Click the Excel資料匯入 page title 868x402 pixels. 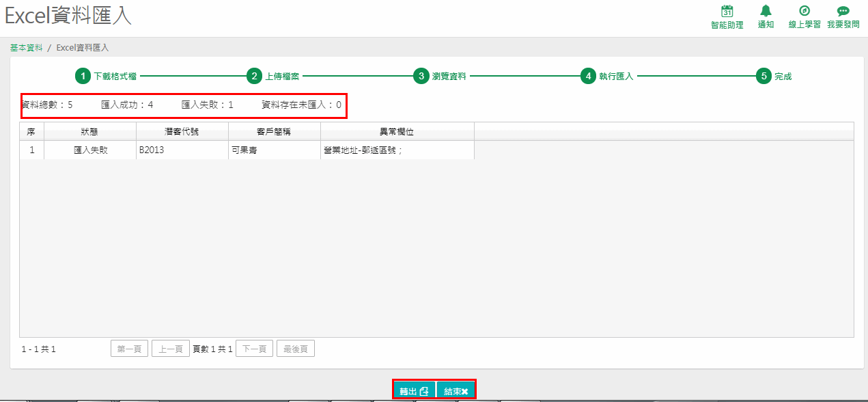[x=68, y=16]
